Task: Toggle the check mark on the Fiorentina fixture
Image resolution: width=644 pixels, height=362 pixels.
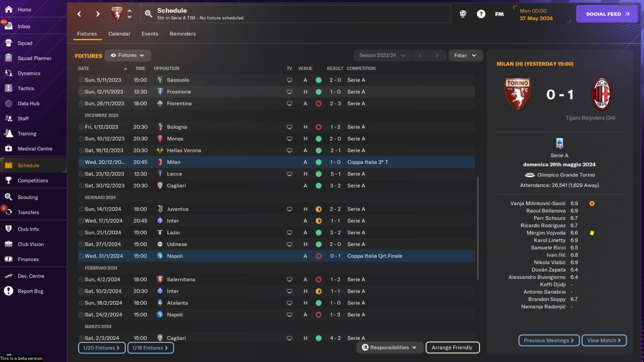Action: pos(81,104)
